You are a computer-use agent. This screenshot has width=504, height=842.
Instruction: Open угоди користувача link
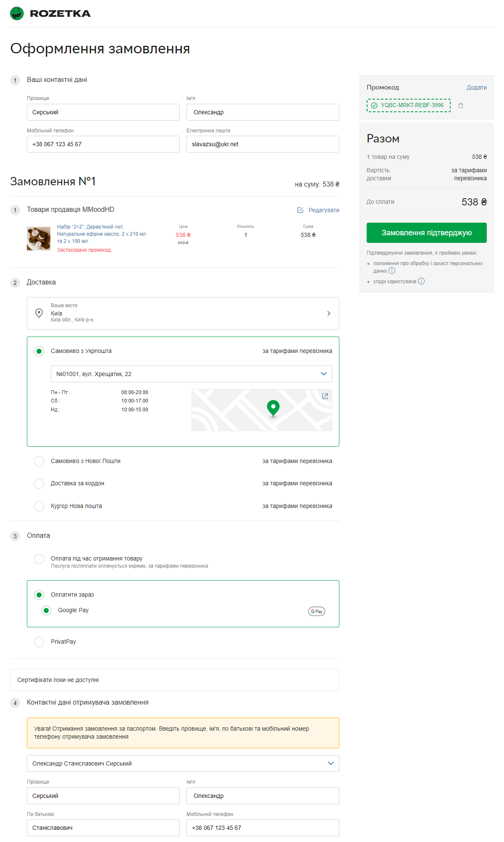tap(395, 282)
